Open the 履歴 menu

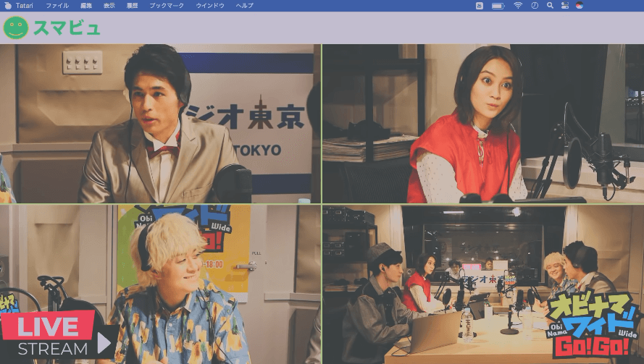click(132, 5)
